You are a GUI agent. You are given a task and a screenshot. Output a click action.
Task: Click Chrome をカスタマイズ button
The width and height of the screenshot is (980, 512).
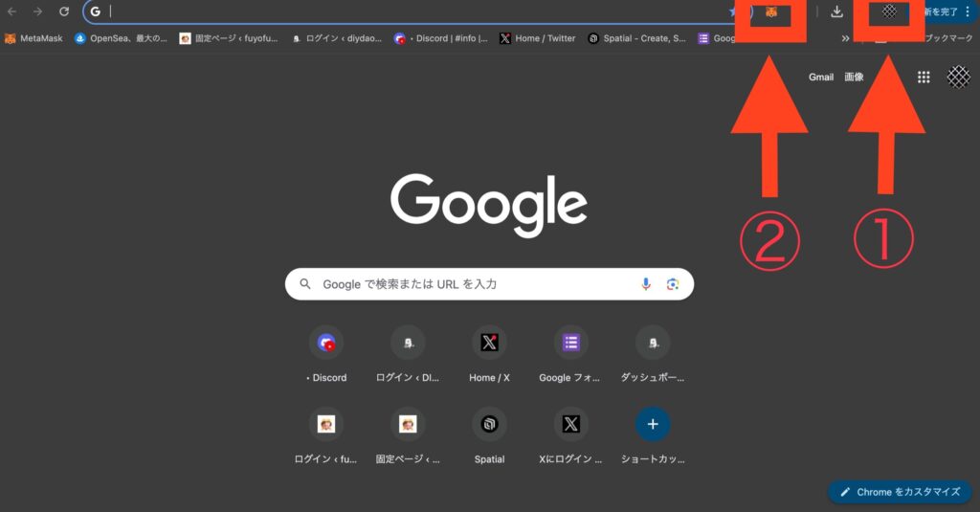900,492
